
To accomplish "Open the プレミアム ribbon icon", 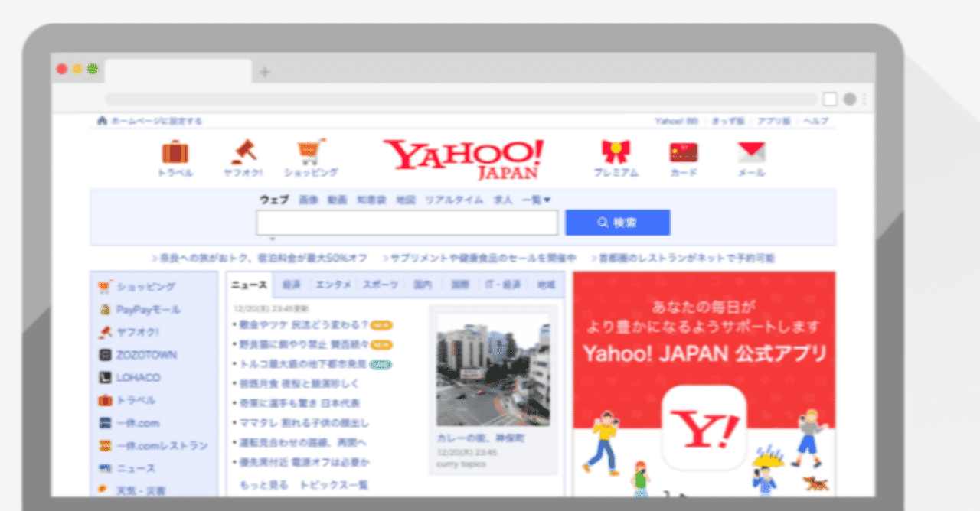I will (x=616, y=151).
